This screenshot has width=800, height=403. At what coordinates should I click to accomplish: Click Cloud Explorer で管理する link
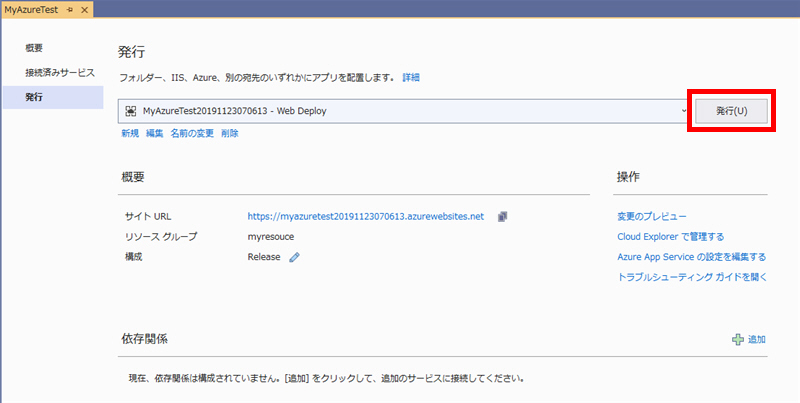click(x=670, y=237)
